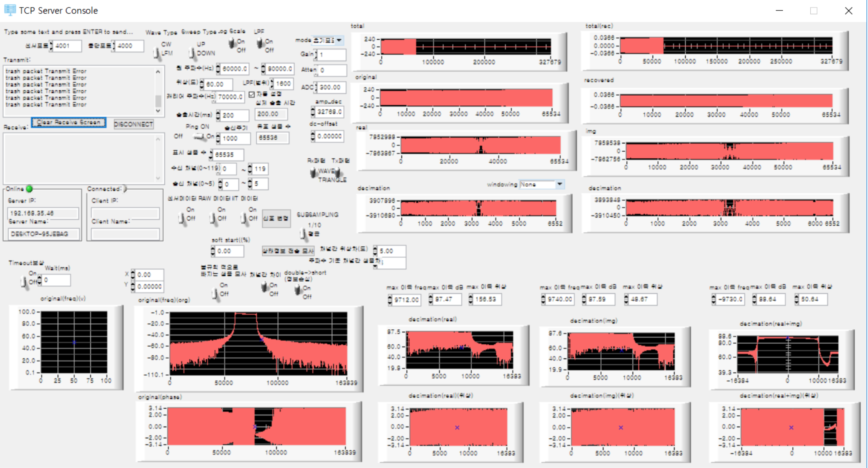Click the Gain input field
This screenshot has height=468, width=868.
tap(332, 55)
